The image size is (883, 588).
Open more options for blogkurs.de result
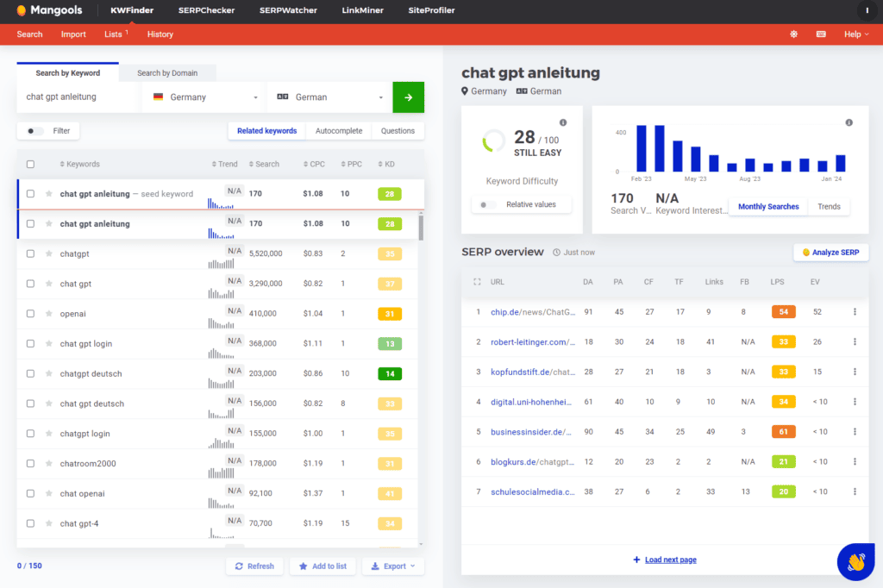[855, 462]
